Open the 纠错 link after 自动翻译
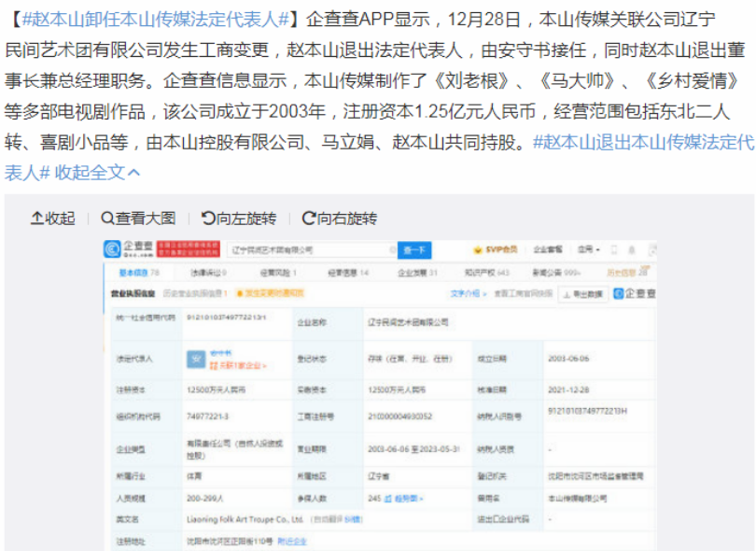The height and width of the screenshot is (551, 756). [353, 519]
